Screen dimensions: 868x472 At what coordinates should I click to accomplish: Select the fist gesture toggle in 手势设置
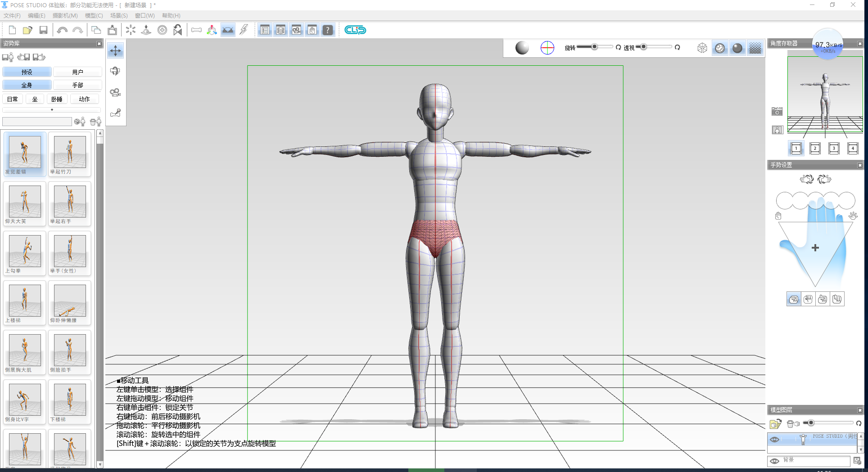click(x=808, y=299)
